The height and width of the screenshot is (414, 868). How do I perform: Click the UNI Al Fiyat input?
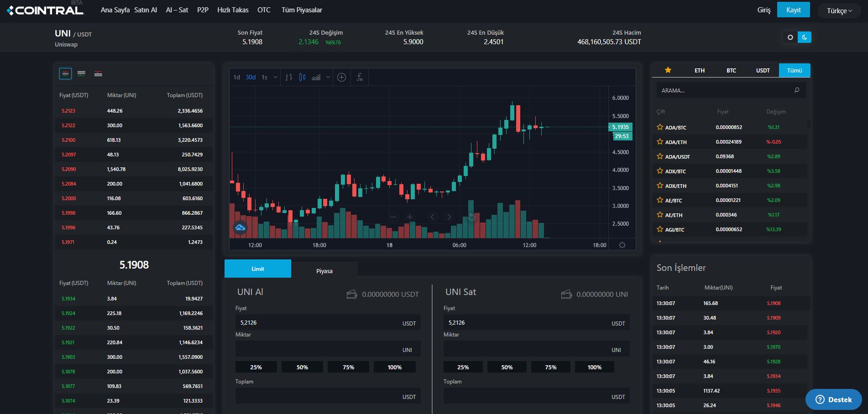328,322
